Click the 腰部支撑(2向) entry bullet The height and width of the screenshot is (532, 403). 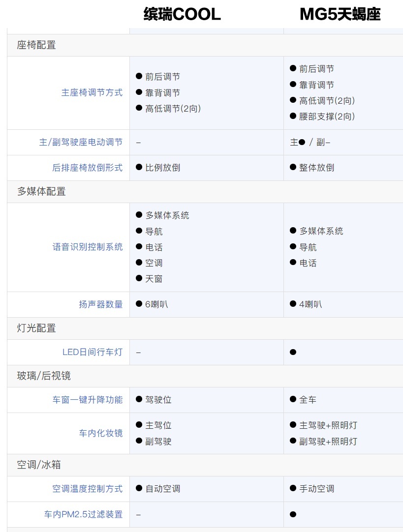coord(293,116)
